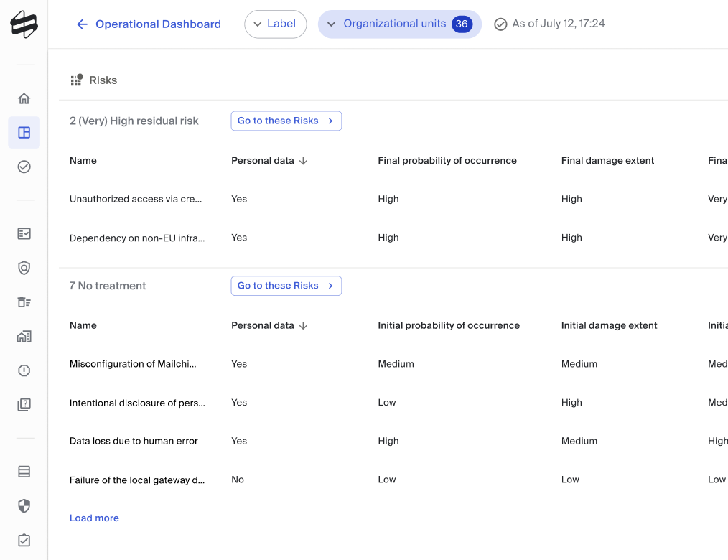Click the Initial damage extent column header
The width and height of the screenshot is (728, 560).
coord(609,325)
